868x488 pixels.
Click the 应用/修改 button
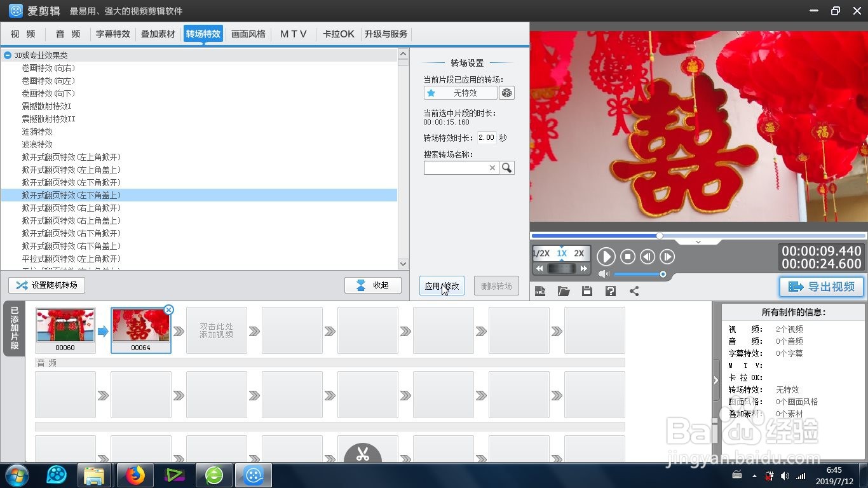tap(442, 286)
